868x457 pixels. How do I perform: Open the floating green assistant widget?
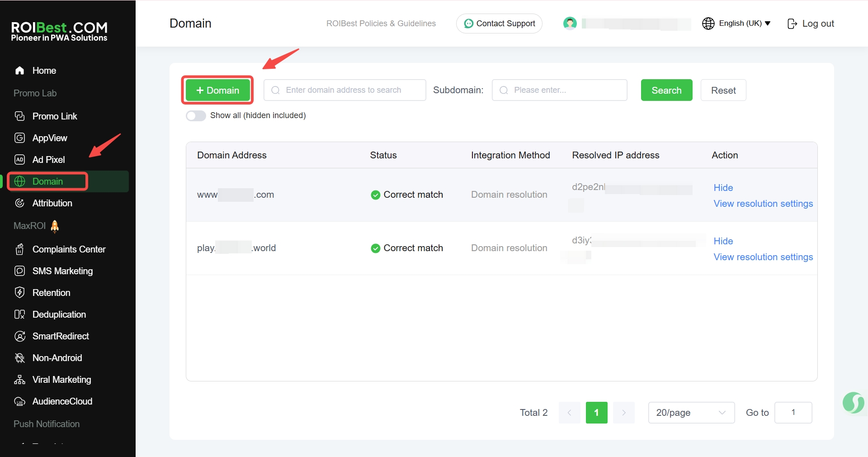(x=853, y=402)
